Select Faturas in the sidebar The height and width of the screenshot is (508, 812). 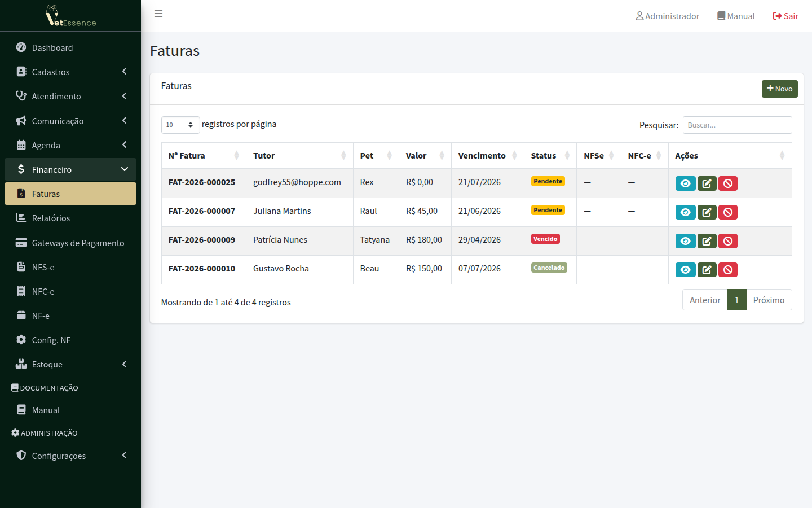pyautogui.click(x=70, y=194)
